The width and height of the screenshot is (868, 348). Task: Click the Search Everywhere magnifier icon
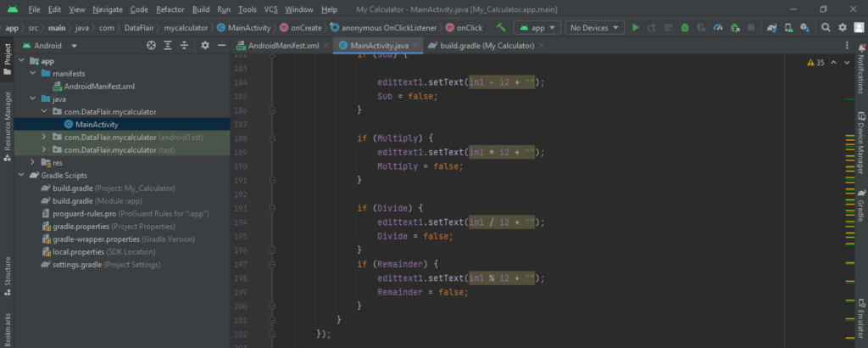point(826,27)
